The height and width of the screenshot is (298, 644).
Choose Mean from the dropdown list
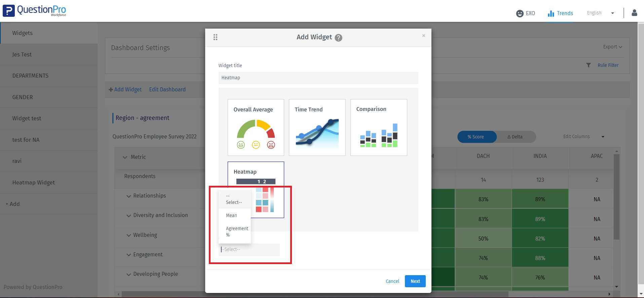tap(235, 215)
